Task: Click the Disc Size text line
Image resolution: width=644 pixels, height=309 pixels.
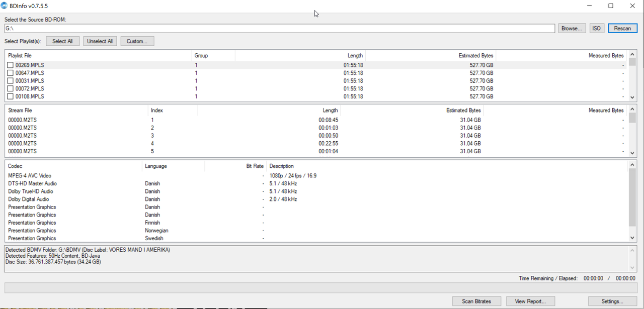Action: point(53,262)
